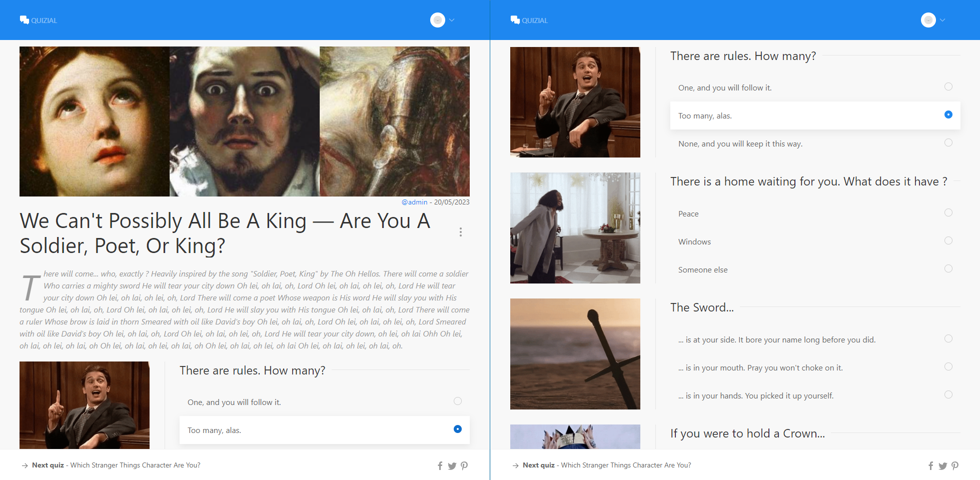This screenshot has width=980, height=480.
Task: Select 'Too many, alas.' in left window
Action: click(x=325, y=430)
